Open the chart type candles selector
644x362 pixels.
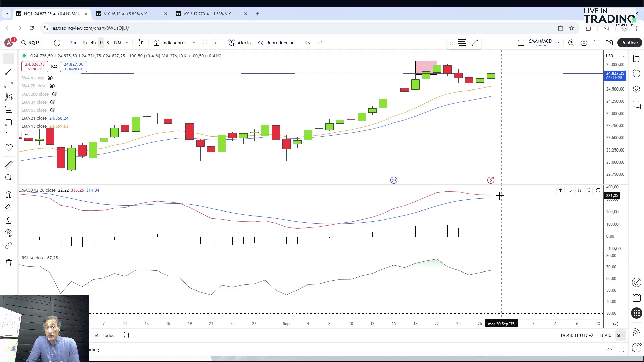click(x=141, y=43)
